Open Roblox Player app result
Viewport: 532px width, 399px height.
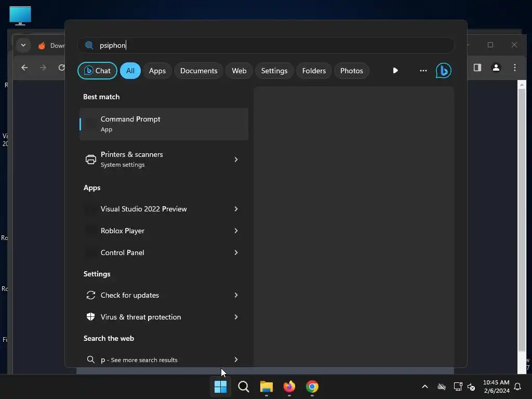point(164,231)
